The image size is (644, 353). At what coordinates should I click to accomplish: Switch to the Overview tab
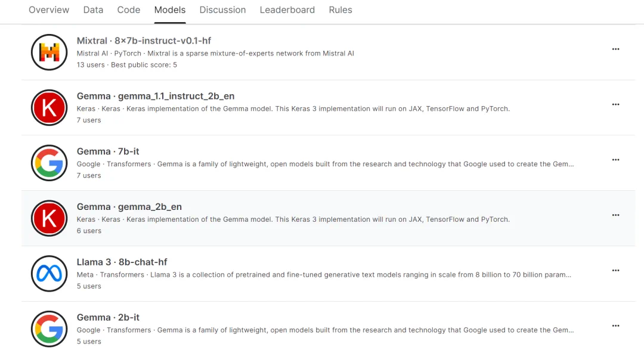pos(49,10)
